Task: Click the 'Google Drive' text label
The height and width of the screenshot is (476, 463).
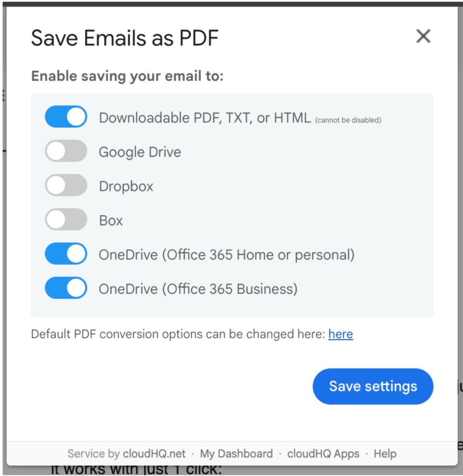Action: [x=140, y=152]
